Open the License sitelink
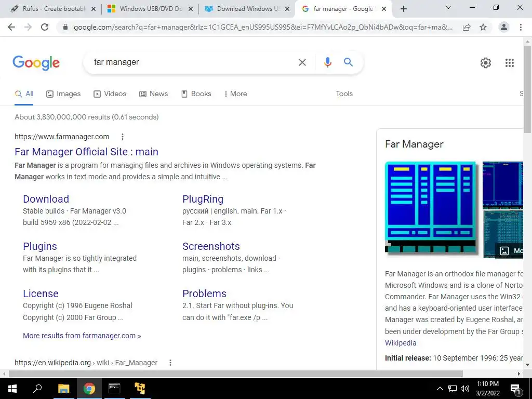This screenshot has height=399, width=532. coord(41,294)
